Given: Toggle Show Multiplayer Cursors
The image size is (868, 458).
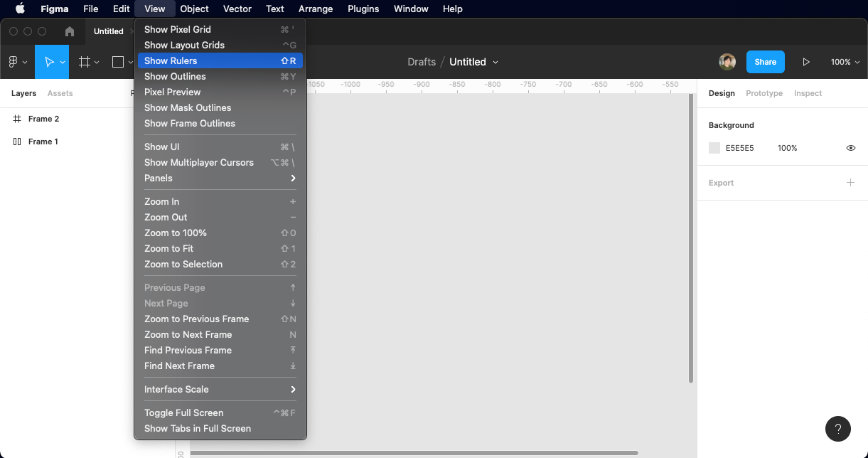Looking at the screenshot, I should pyautogui.click(x=220, y=162).
